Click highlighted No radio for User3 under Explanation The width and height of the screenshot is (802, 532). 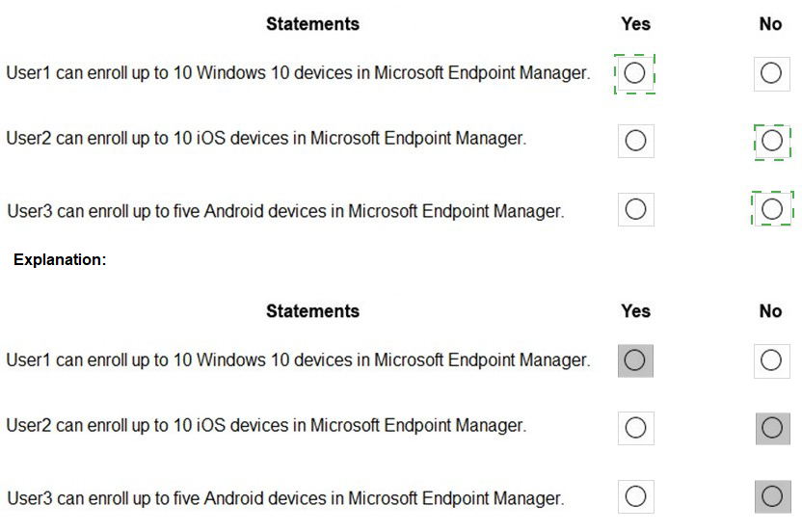[771, 496]
